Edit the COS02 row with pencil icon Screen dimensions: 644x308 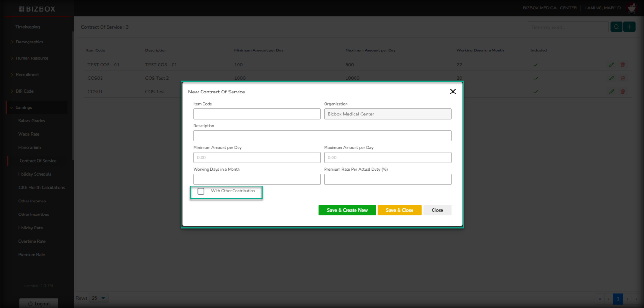[x=611, y=78]
